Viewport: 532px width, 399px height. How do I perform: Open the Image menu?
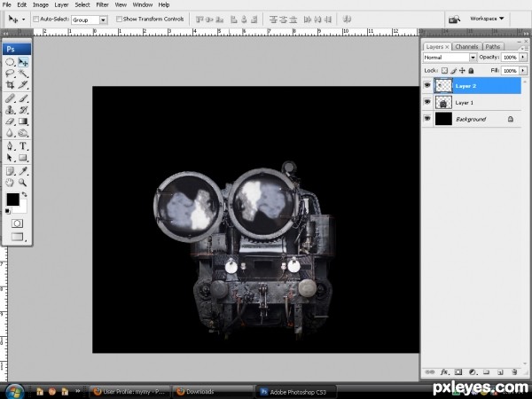click(41, 4)
